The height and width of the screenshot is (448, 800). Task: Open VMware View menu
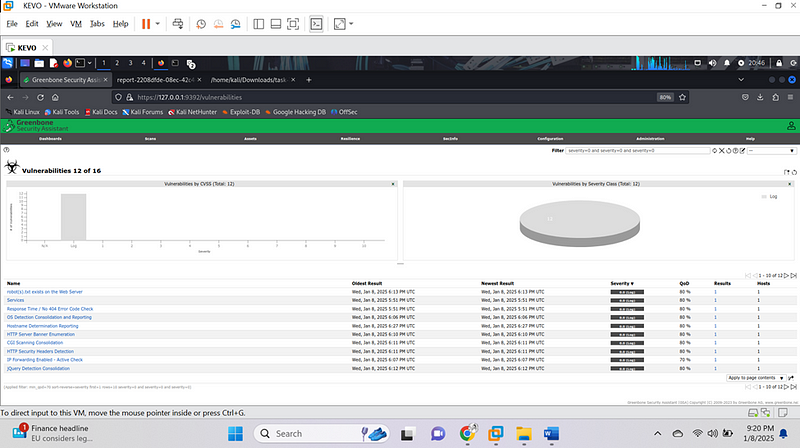tap(54, 23)
